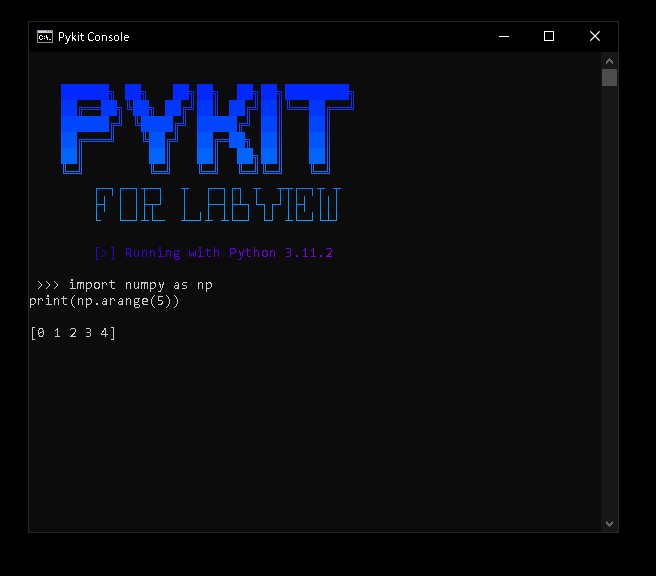
Task: Click the scrollbar down arrow
Action: click(x=609, y=524)
